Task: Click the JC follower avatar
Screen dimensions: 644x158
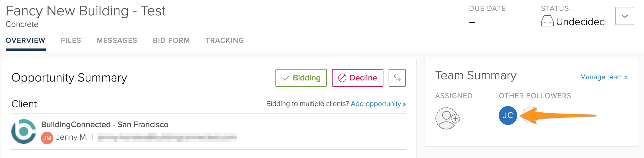Action: pyautogui.click(x=508, y=116)
